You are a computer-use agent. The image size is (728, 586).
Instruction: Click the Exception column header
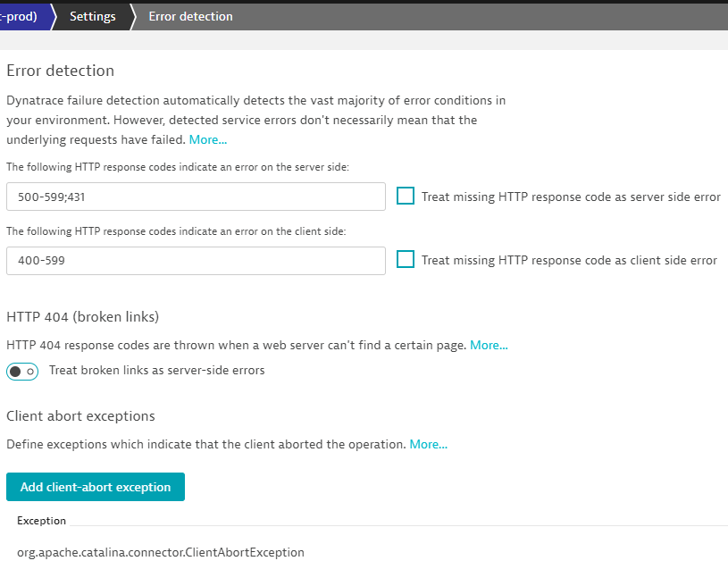pyautogui.click(x=41, y=521)
